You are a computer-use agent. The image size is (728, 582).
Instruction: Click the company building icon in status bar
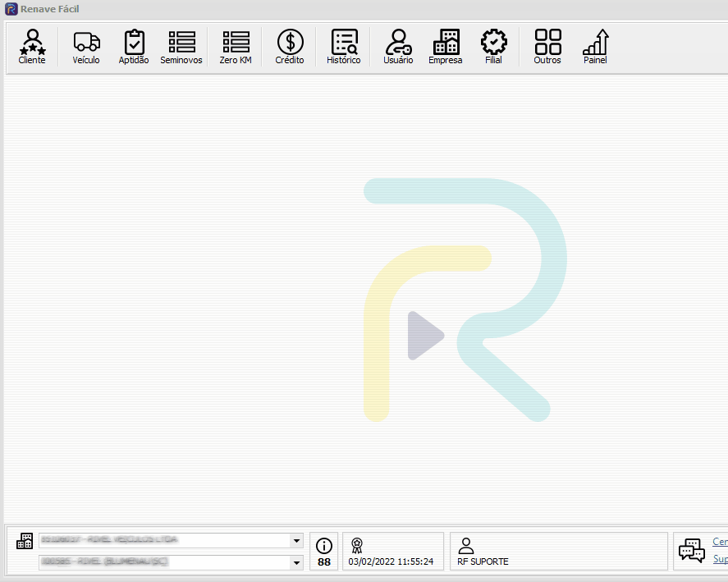coord(25,541)
